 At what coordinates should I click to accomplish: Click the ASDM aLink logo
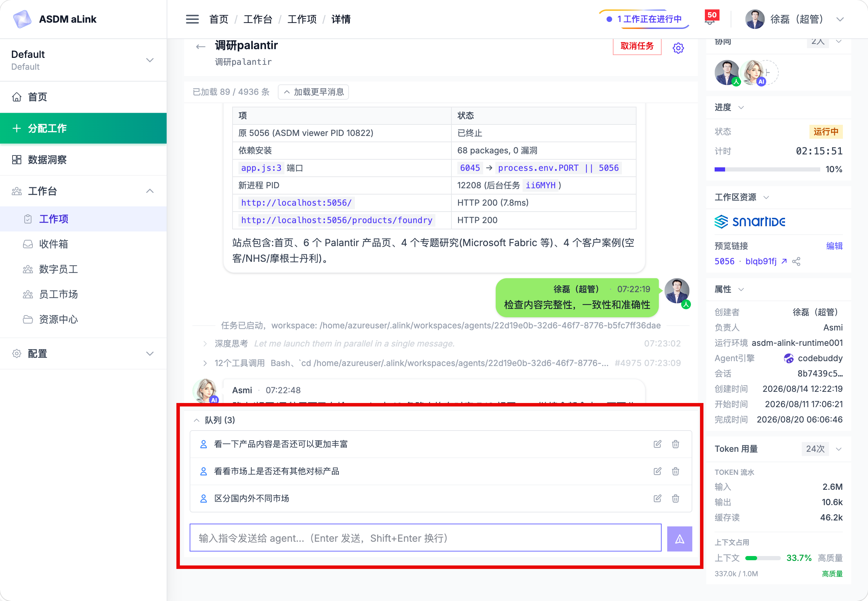22,19
